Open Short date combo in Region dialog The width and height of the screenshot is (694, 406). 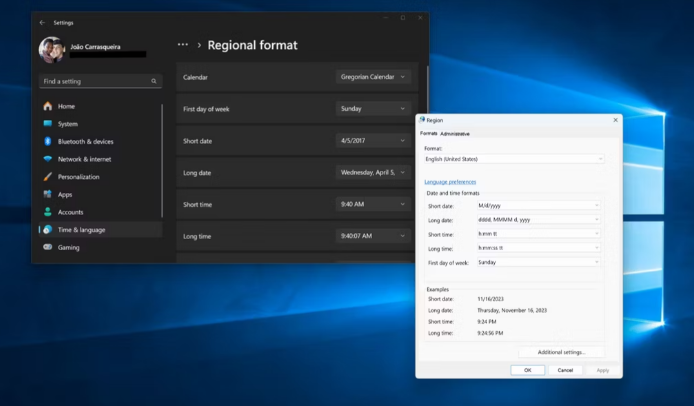coord(539,205)
